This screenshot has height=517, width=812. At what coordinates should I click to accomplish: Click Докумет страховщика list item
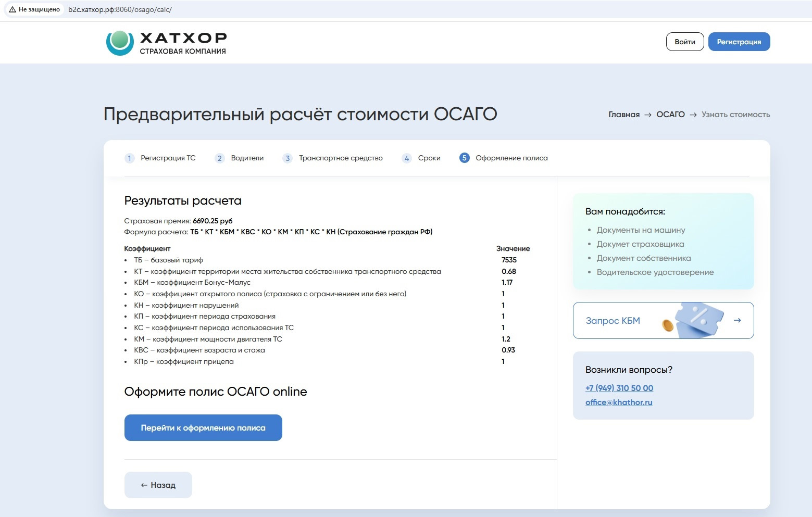click(641, 244)
